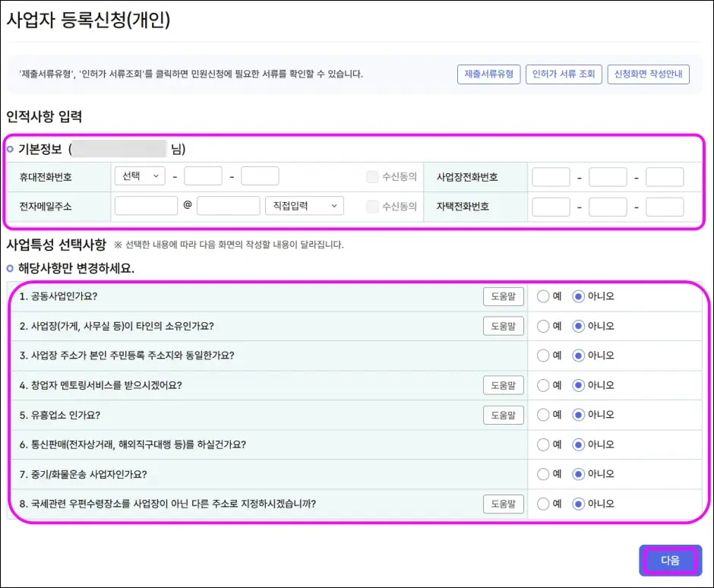This screenshot has width=714, height=588.
Task: Focus the last 휴대전화번호 field
Action: [x=260, y=175]
